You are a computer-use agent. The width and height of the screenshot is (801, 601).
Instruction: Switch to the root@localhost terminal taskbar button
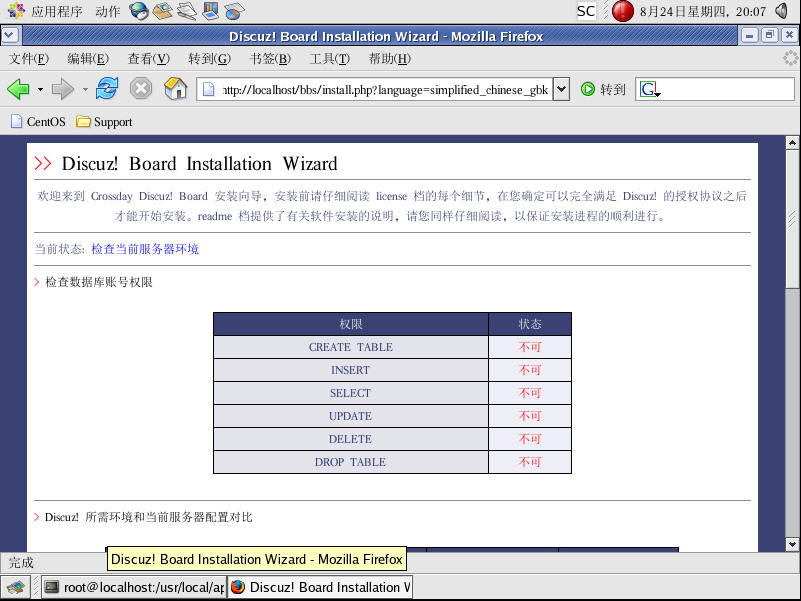[133, 587]
